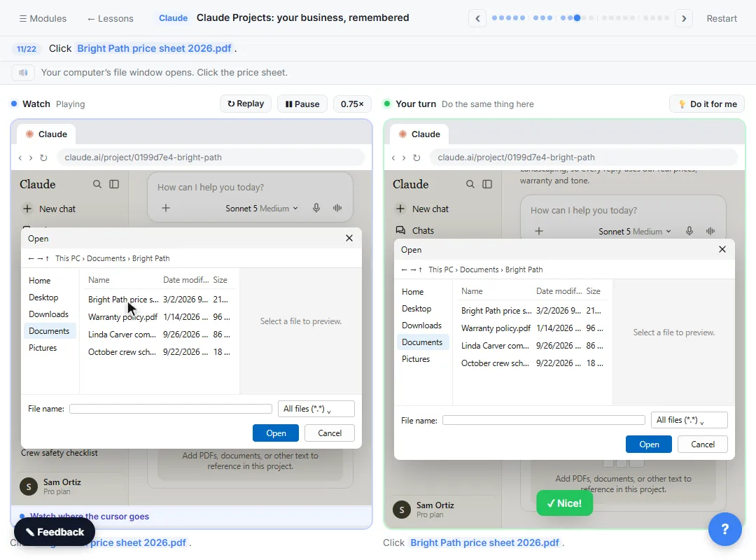
Task: Select Downloads folder in Watch pane dialog
Action: coord(49,314)
